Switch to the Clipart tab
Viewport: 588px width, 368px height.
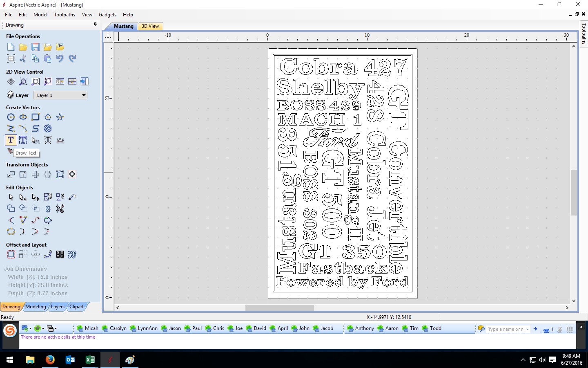(x=76, y=307)
